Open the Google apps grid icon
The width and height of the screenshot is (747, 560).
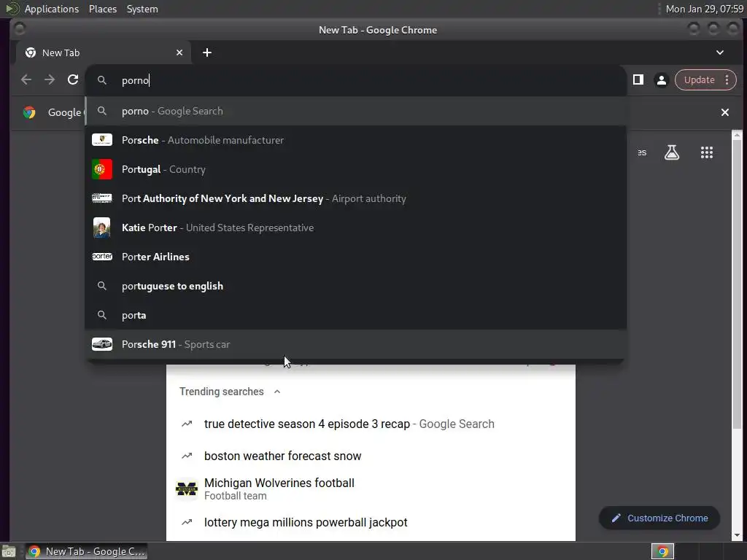(707, 152)
